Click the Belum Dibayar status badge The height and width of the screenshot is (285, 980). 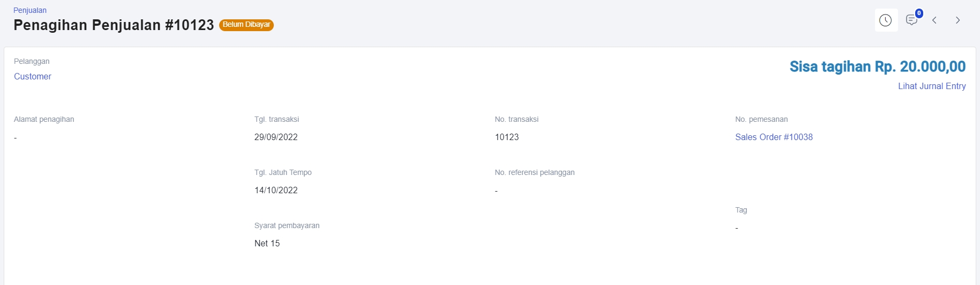tap(246, 25)
